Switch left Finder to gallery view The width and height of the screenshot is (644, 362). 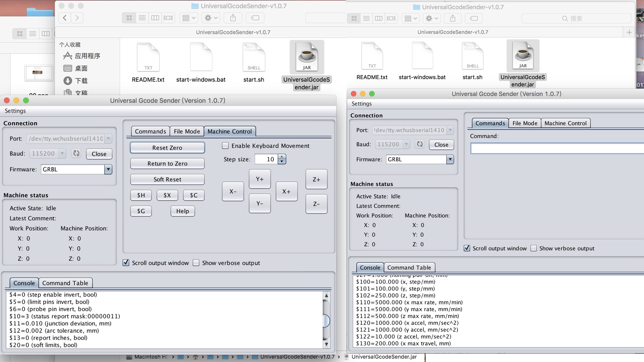coord(168,18)
